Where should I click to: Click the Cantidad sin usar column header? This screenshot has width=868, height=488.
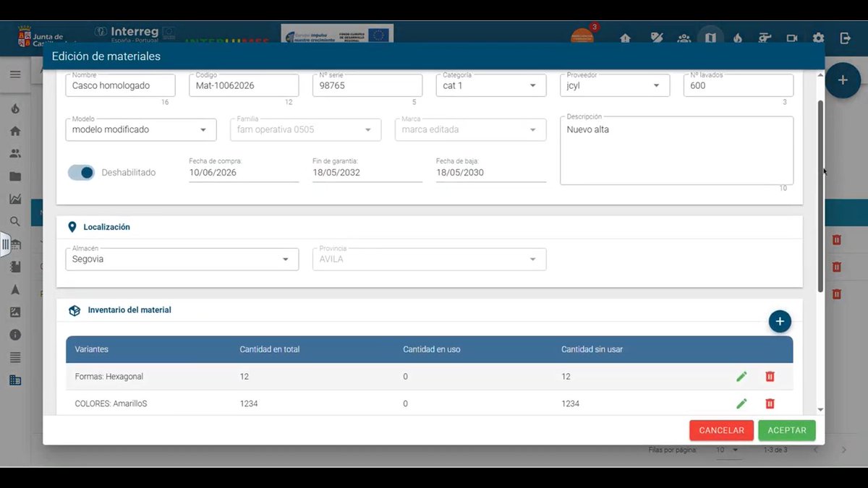tap(592, 349)
